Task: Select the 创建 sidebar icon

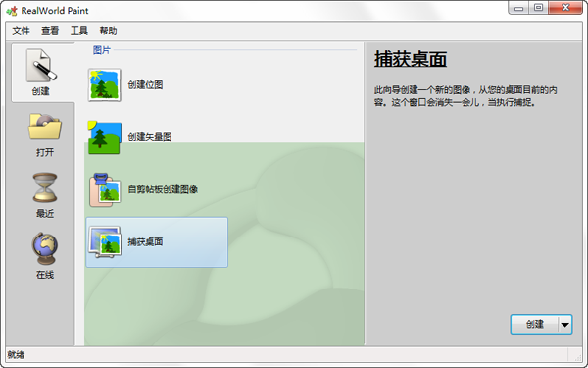Action: tap(41, 66)
